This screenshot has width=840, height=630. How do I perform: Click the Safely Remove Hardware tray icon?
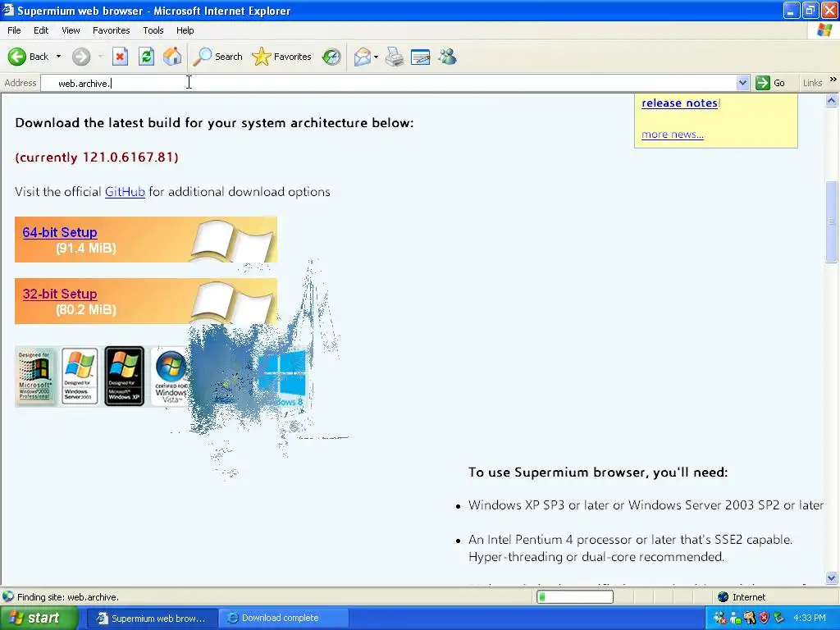coord(778,619)
